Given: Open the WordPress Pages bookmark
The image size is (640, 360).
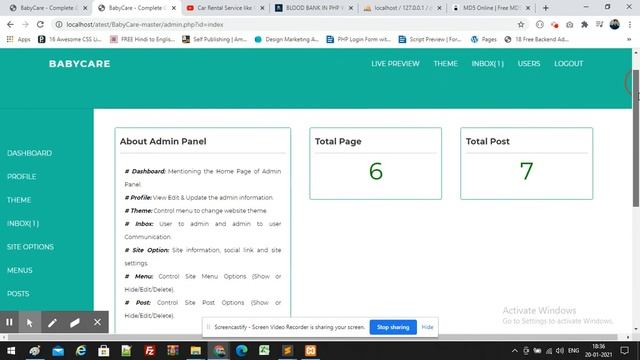Looking at the screenshot, I should point(484,39).
